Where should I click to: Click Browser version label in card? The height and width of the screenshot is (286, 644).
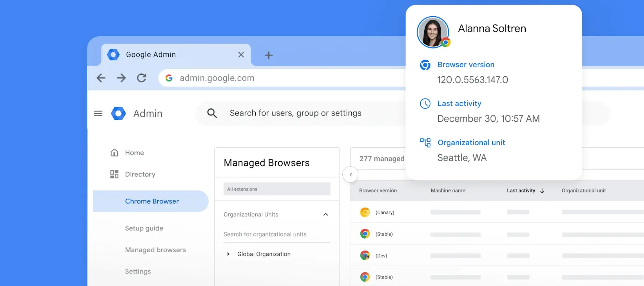466,65
